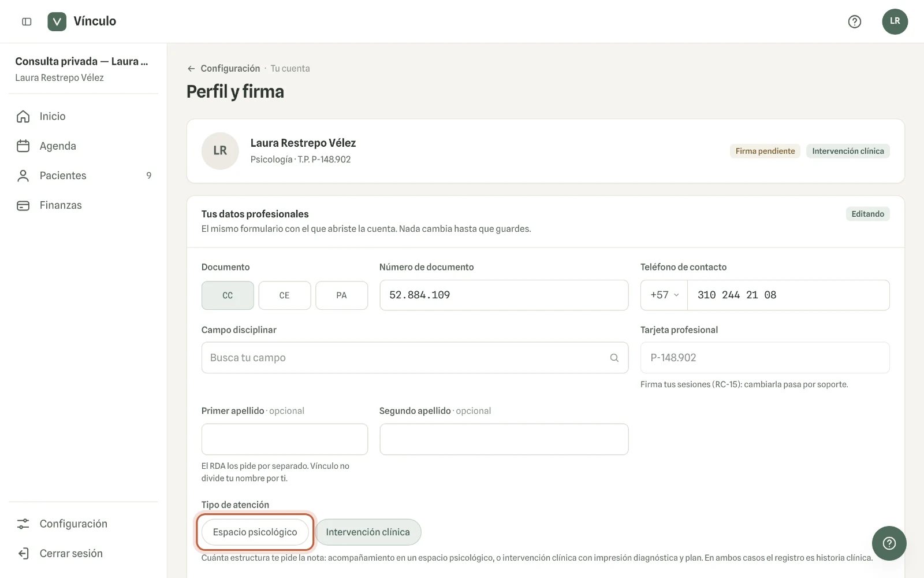This screenshot has width=924, height=578.
Task: Open the +57 country code dropdown
Action: pyautogui.click(x=664, y=295)
